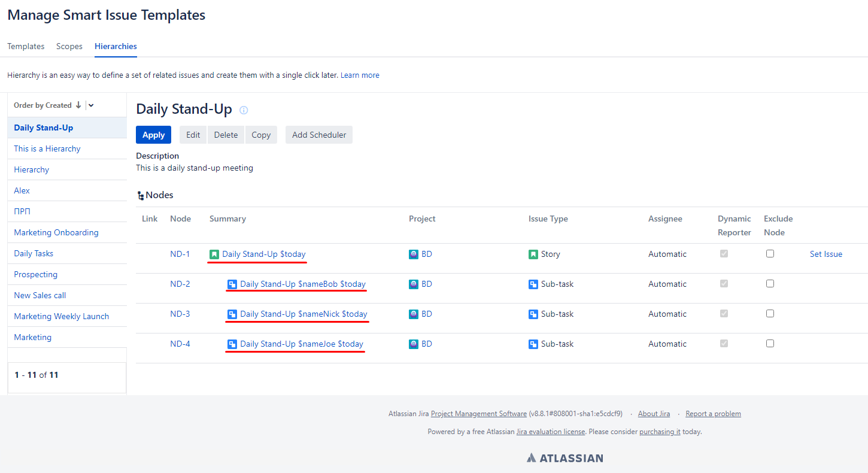This screenshot has height=473, width=868.
Task: Open the Order by dropdown chevron
Action: [x=91, y=105]
